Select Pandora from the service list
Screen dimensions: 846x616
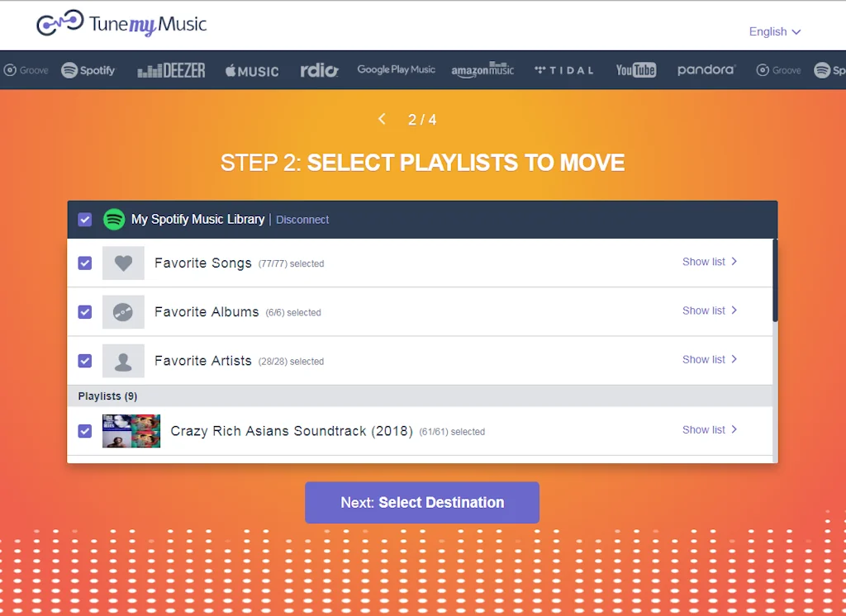(x=706, y=71)
